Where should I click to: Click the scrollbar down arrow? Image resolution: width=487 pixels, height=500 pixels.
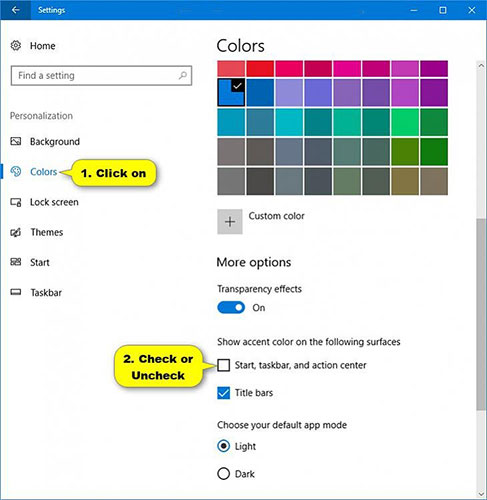point(481,494)
